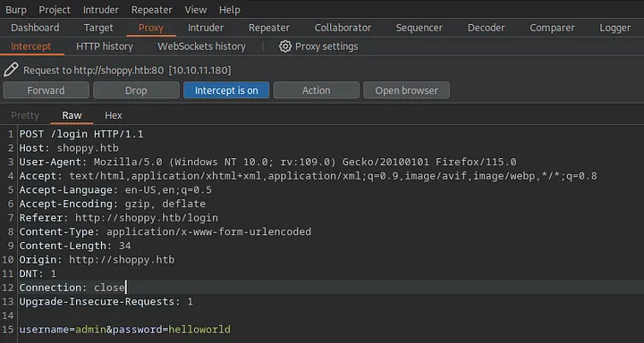
Task: Click the admin username value in body
Action: [90, 330]
